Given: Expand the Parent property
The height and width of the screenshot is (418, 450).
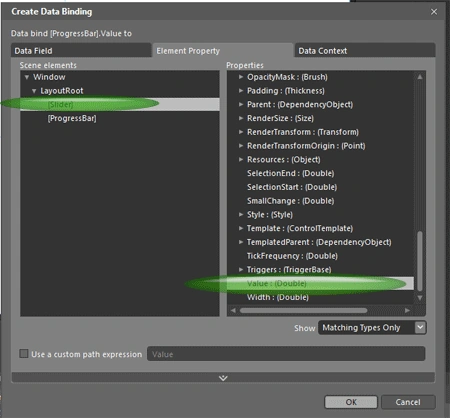Looking at the screenshot, I should point(241,104).
